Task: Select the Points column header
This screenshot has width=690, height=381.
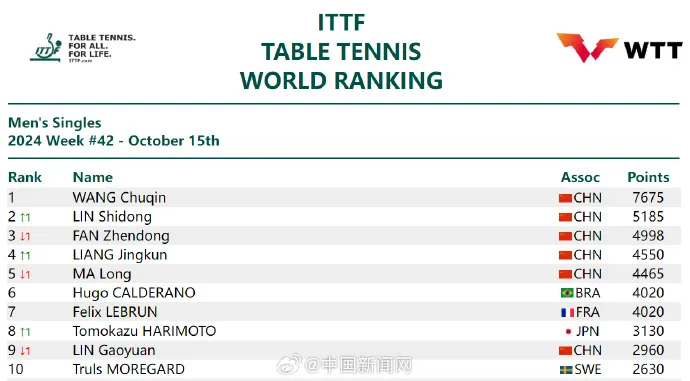Action: point(648,177)
